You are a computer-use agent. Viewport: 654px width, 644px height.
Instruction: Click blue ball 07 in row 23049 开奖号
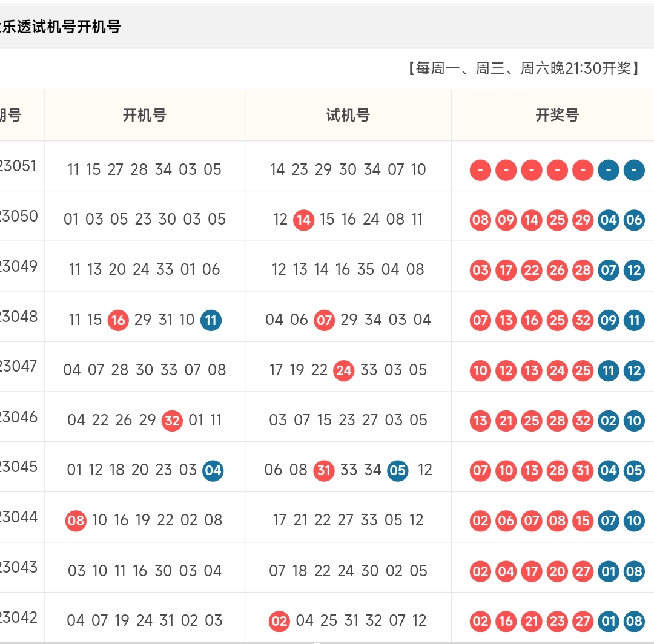click(x=609, y=270)
